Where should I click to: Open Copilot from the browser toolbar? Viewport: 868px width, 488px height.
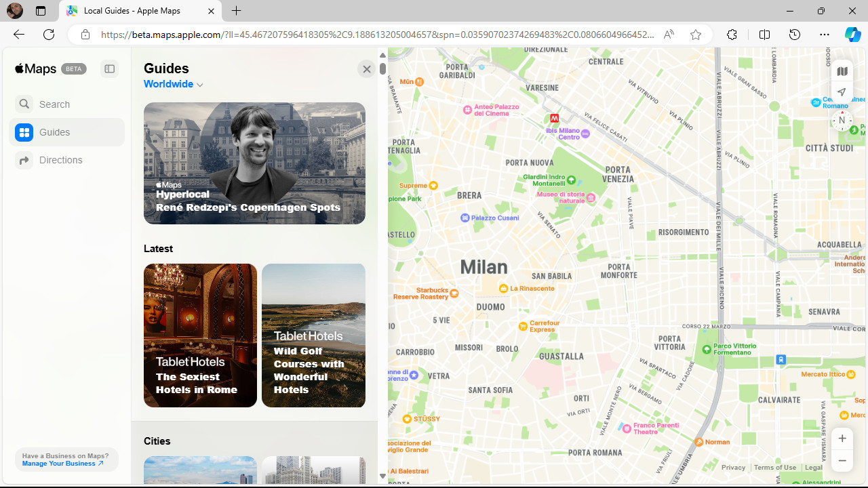coord(853,35)
